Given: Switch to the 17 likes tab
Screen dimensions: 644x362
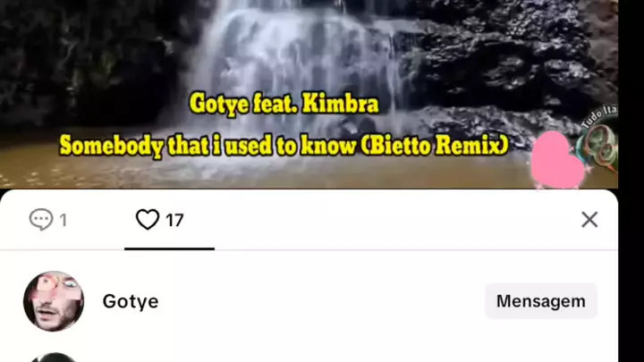Looking at the screenshot, I should [169, 220].
